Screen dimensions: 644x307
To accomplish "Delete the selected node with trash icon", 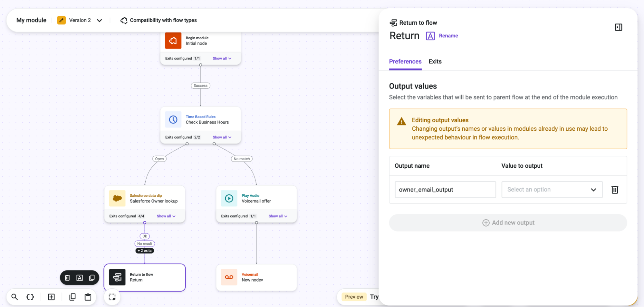I will (67, 278).
